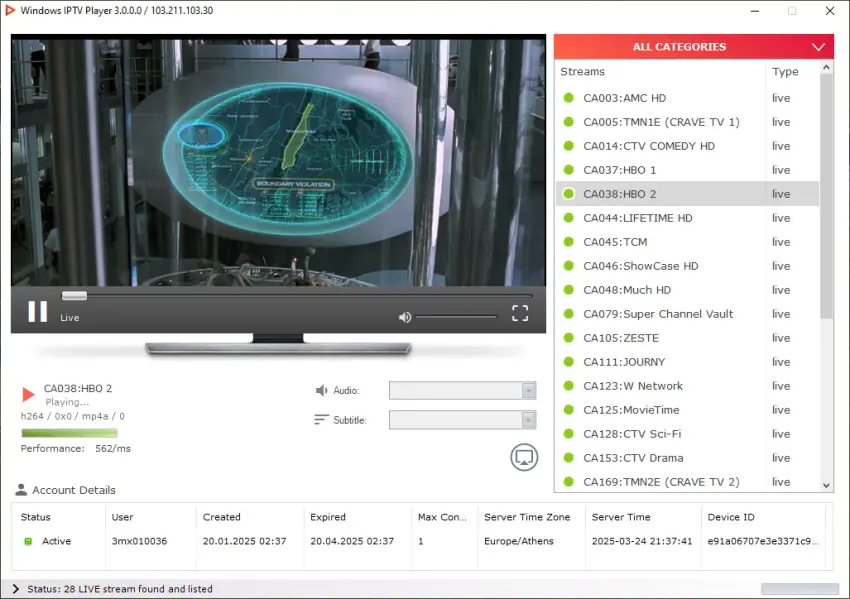
Task: Select stream CA123:W Network
Action: [x=687, y=386]
